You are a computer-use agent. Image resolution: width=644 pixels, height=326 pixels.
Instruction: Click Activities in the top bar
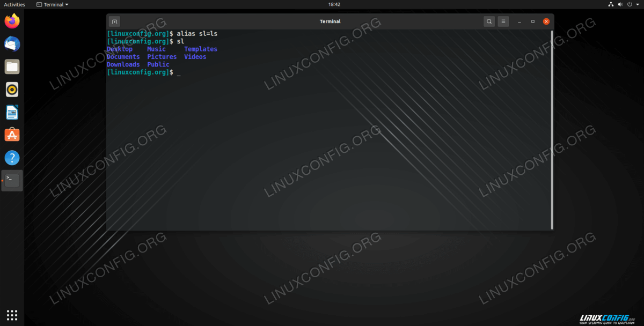14,4
